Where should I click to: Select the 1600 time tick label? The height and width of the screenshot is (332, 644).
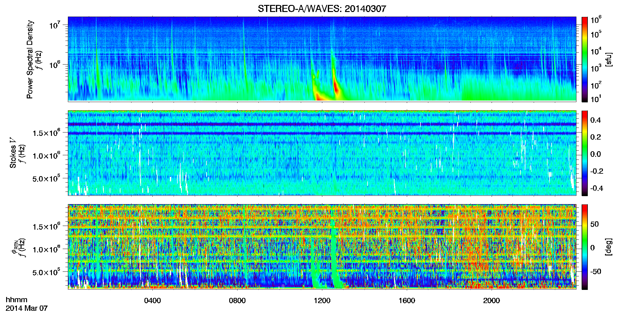[x=407, y=300]
